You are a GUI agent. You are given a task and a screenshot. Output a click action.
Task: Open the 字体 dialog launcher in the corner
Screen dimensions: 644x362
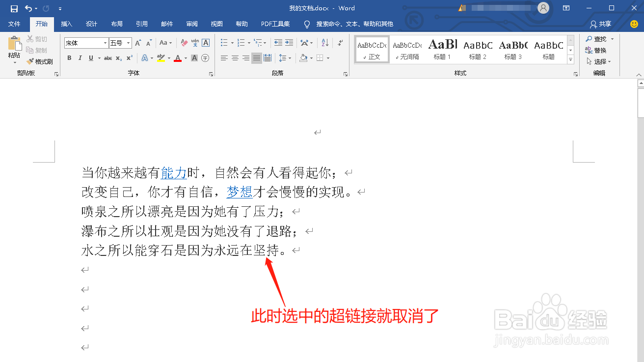click(212, 73)
